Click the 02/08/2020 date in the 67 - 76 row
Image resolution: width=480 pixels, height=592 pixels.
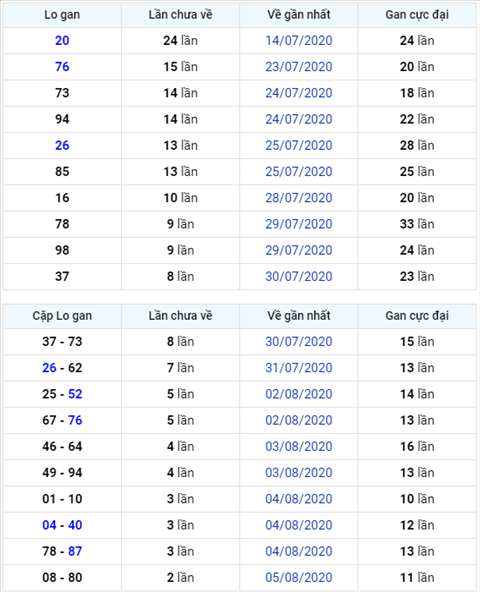(298, 420)
